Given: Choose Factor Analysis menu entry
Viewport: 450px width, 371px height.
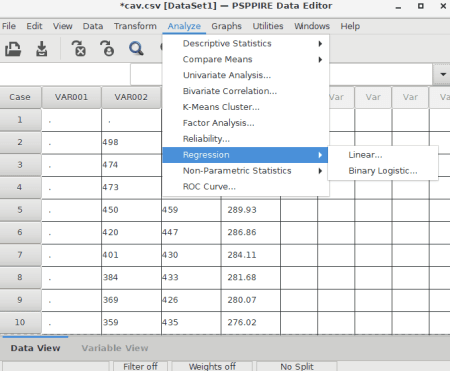Looking at the screenshot, I should (246, 123).
